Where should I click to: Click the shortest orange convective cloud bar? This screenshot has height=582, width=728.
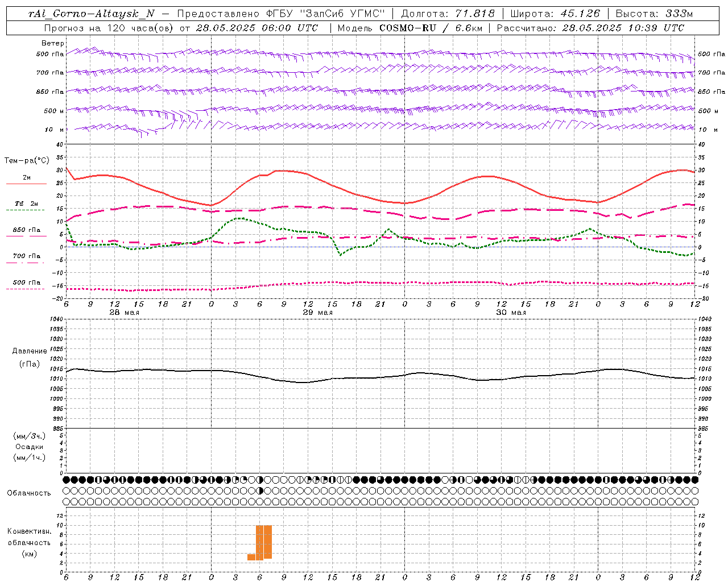[251, 557]
